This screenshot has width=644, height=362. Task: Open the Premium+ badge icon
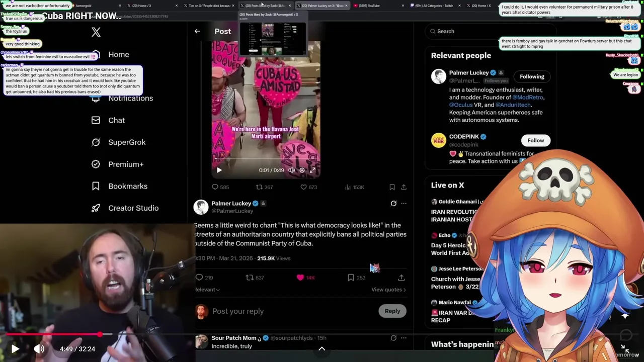coord(96,164)
